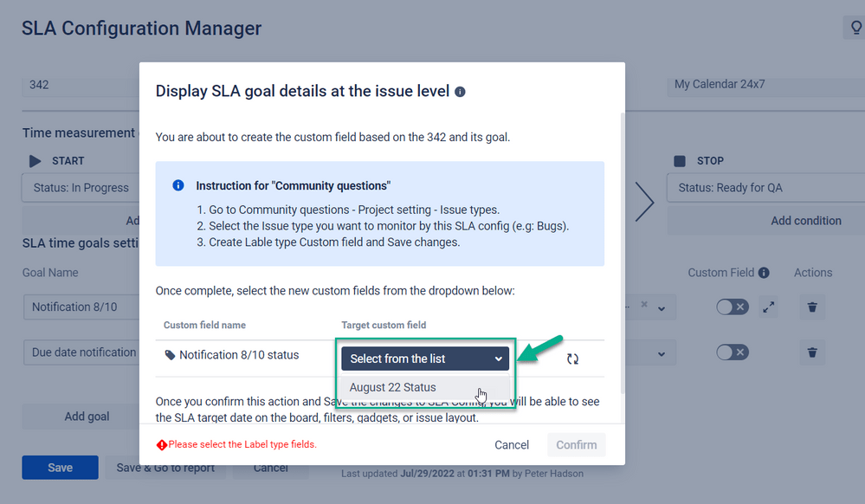Viewport: 865px width, 504px height.
Task: Click the label tag icon before Notification 8/10 status
Action: pyautogui.click(x=172, y=354)
